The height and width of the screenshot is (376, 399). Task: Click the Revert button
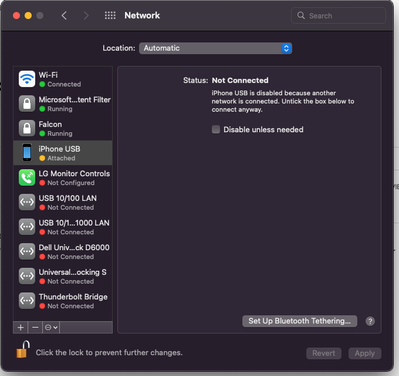click(x=324, y=353)
